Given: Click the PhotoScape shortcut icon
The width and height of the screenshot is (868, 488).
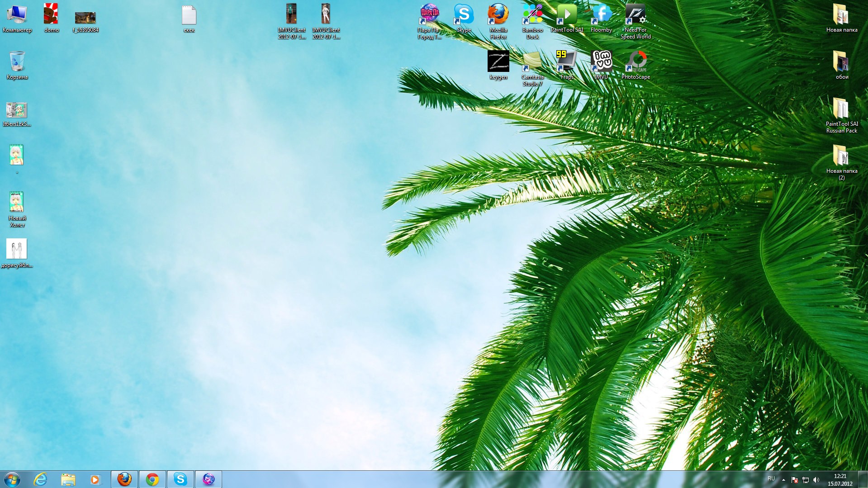Looking at the screenshot, I should click(x=636, y=66).
